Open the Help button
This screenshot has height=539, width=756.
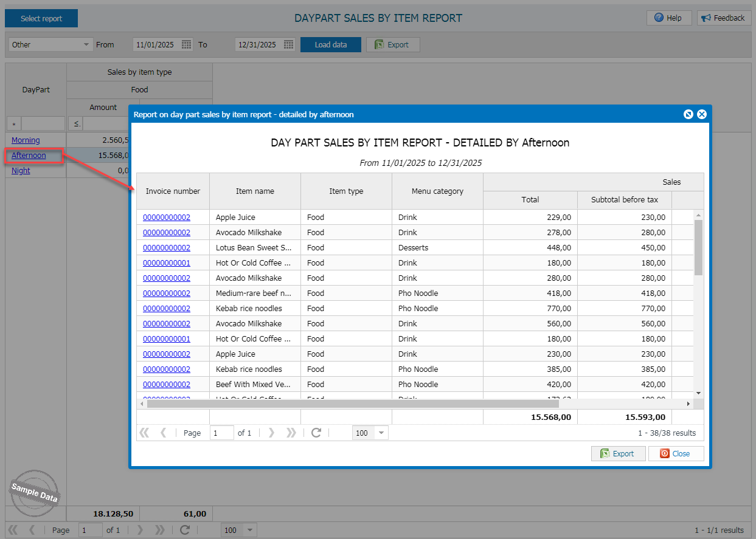(x=668, y=18)
